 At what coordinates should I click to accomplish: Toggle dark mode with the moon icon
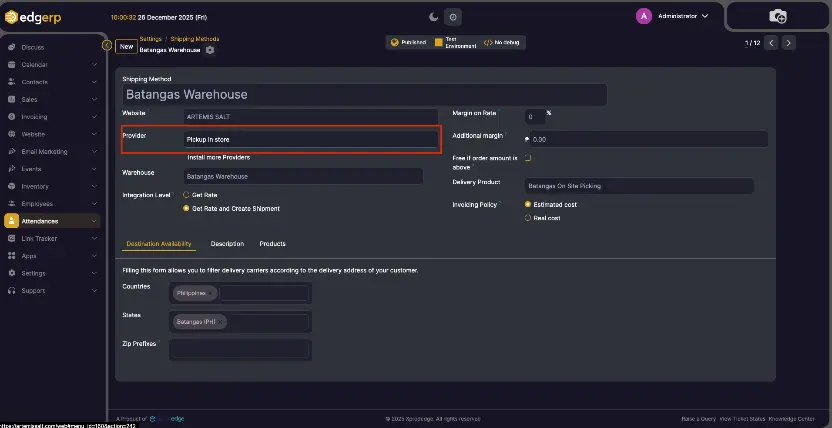pos(433,16)
